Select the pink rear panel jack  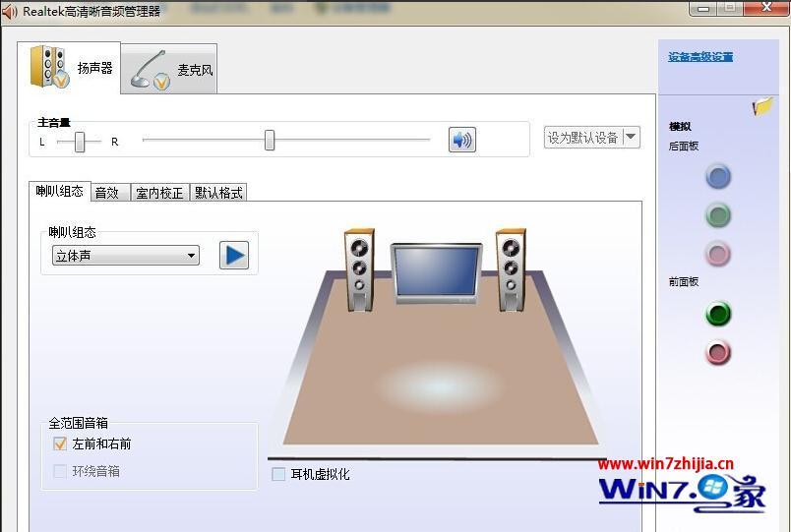(x=718, y=254)
